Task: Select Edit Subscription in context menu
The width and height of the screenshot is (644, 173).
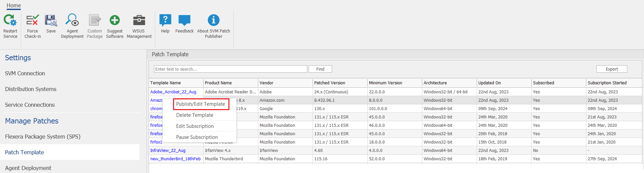Action: click(195, 126)
